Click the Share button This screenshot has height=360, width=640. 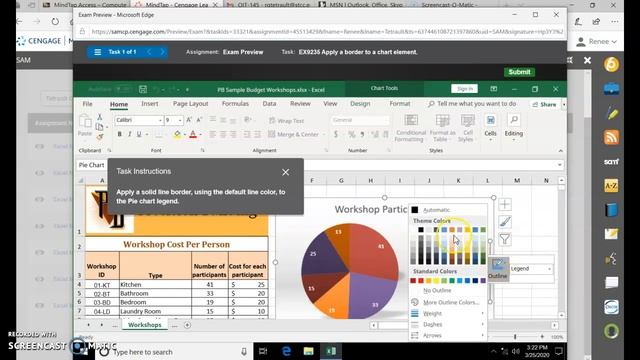point(544,104)
